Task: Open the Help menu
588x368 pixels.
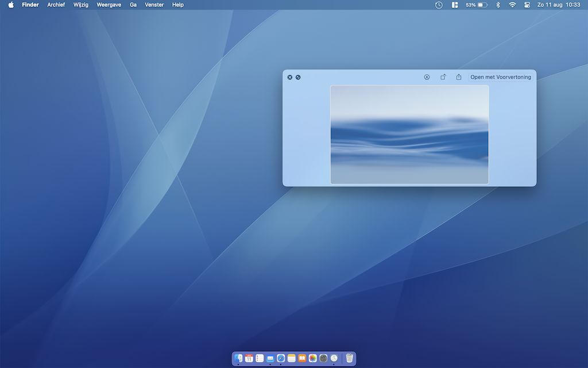Action: [178, 5]
